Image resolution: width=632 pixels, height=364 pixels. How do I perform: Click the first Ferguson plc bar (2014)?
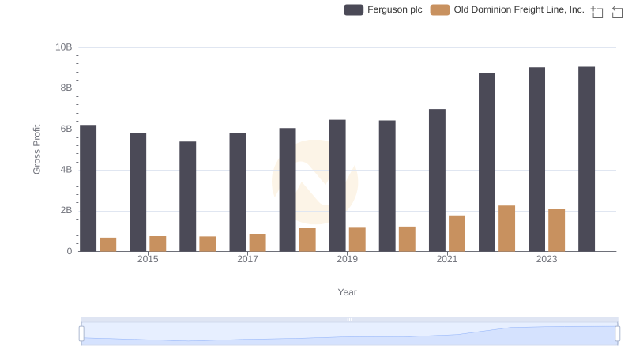88,188
